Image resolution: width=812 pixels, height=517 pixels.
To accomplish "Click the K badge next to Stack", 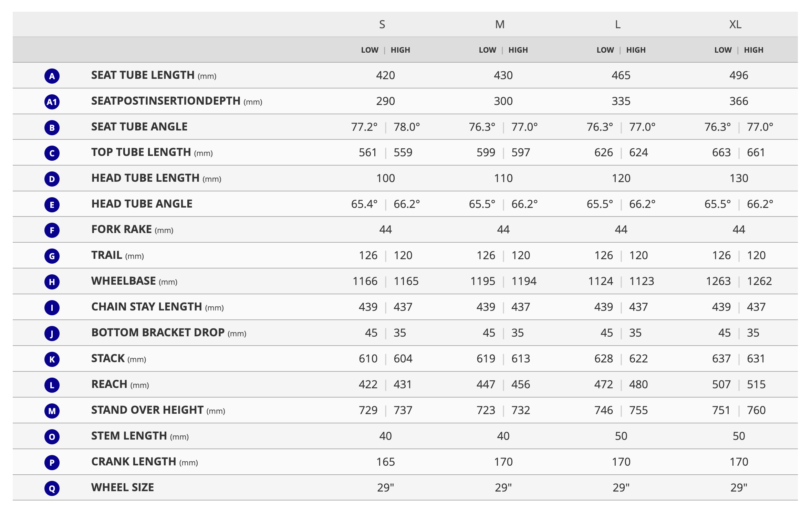I will 52,359.
